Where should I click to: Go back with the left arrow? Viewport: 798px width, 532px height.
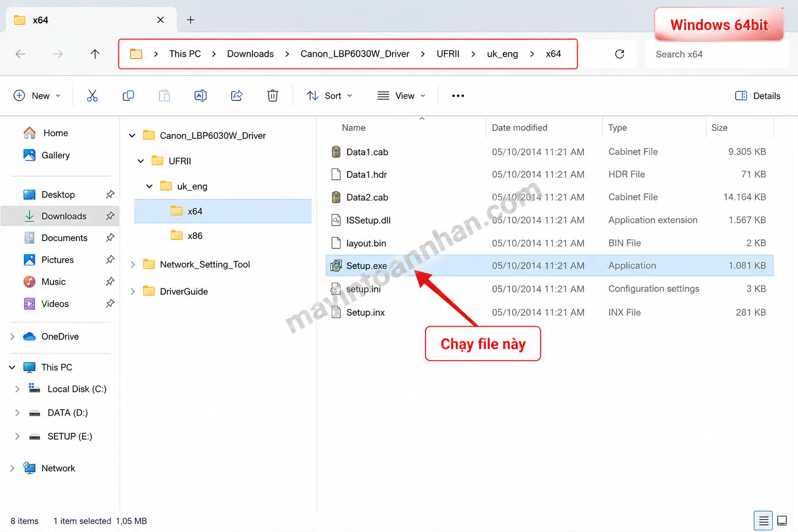pyautogui.click(x=20, y=54)
